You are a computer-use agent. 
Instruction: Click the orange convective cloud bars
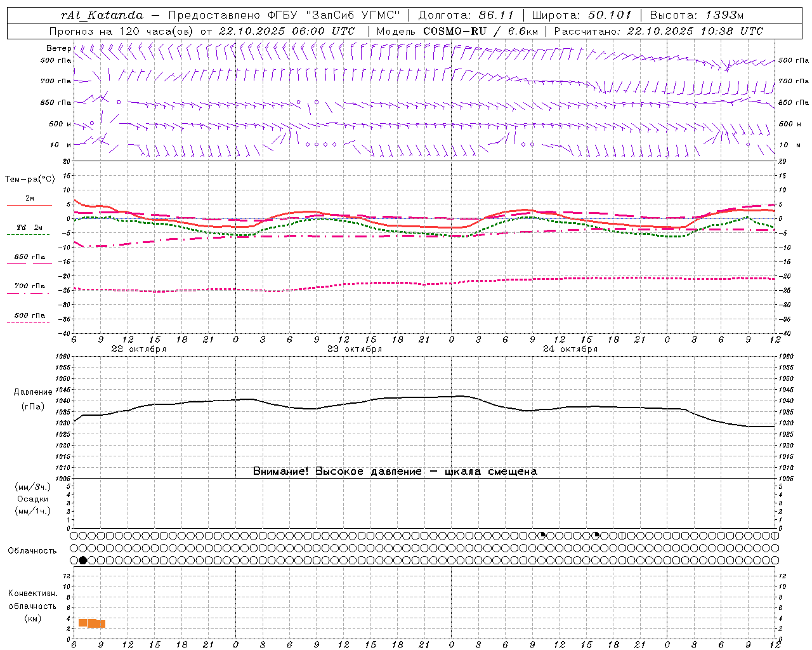pos(92,623)
